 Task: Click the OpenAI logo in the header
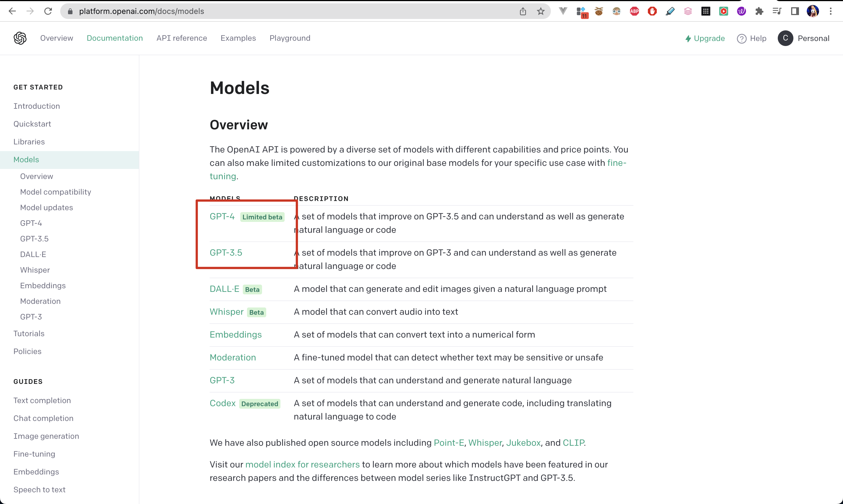(20, 38)
